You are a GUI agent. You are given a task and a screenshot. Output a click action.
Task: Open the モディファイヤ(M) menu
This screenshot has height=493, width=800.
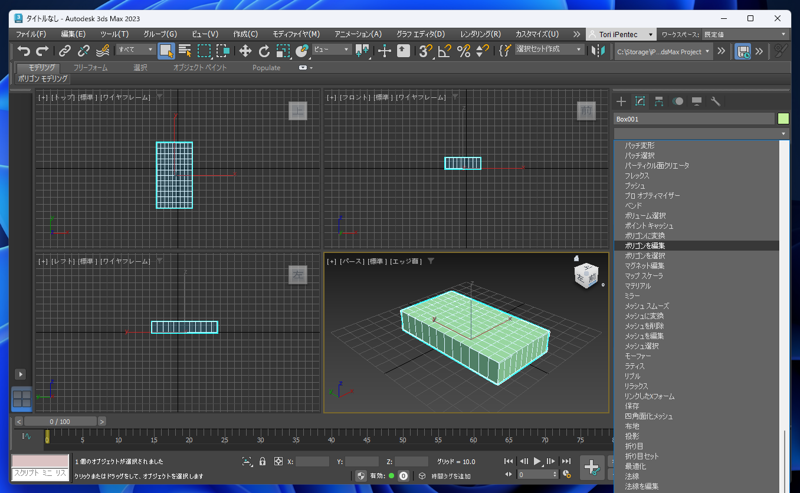click(x=296, y=34)
